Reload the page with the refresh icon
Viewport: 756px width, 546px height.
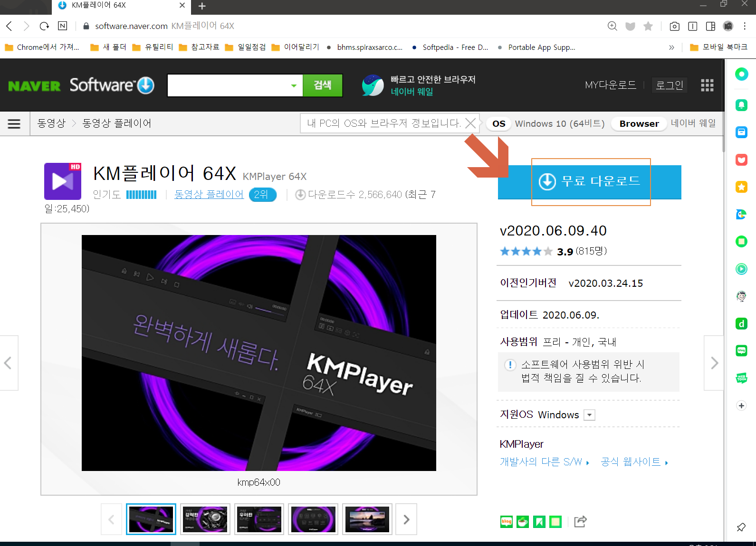pos(44,26)
